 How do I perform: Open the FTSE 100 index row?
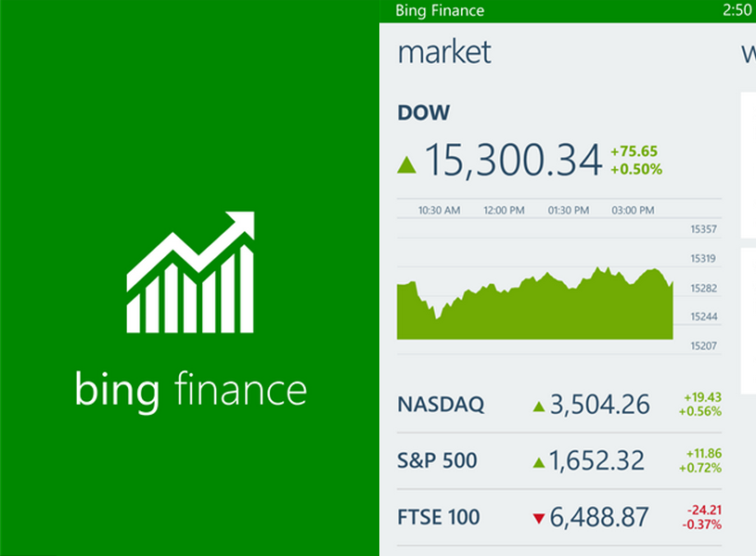pos(441,517)
